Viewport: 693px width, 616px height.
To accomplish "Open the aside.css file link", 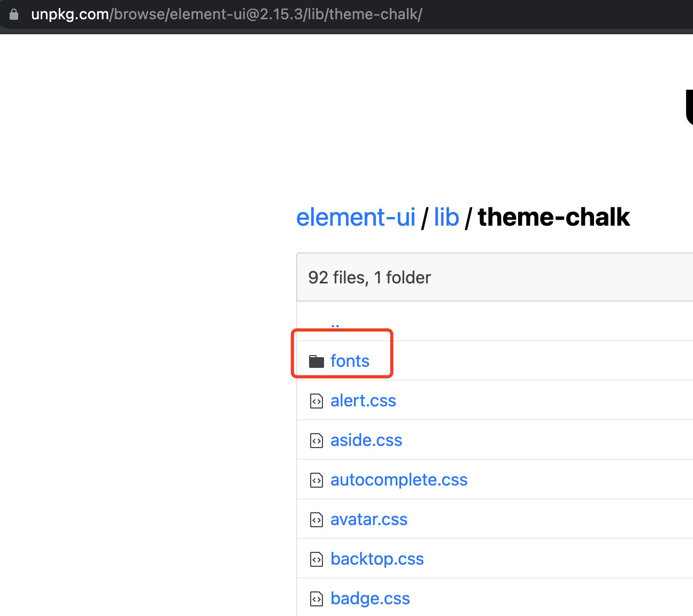I will [366, 440].
